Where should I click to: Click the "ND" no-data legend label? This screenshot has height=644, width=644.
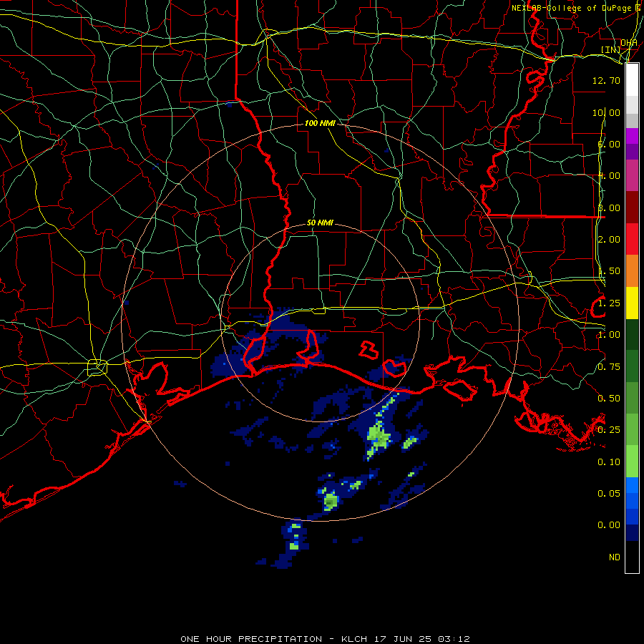(615, 557)
